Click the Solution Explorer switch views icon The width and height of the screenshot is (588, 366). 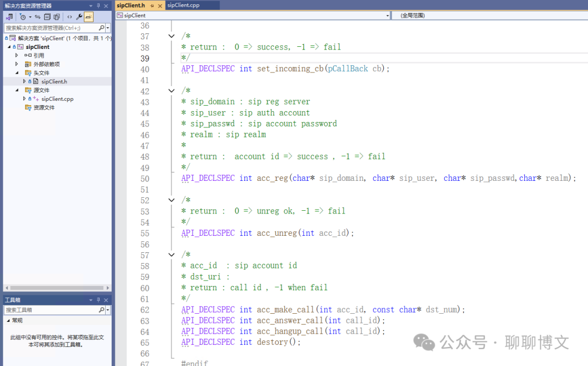point(9,17)
